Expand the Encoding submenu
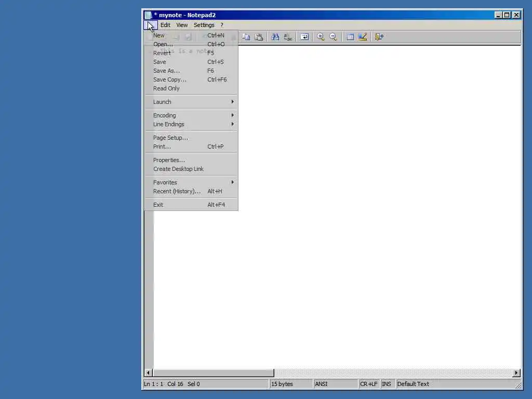The height and width of the screenshot is (399, 532). pos(191,115)
